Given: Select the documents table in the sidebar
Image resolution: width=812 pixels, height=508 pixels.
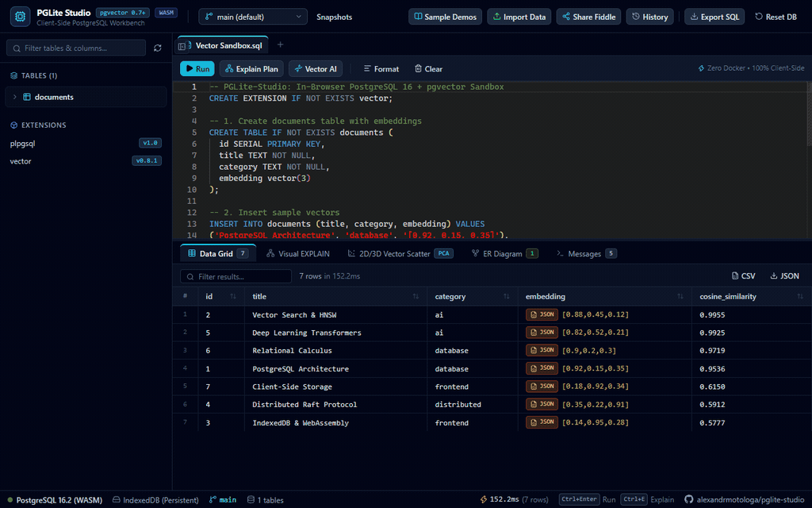Looking at the screenshot, I should pyautogui.click(x=86, y=97).
